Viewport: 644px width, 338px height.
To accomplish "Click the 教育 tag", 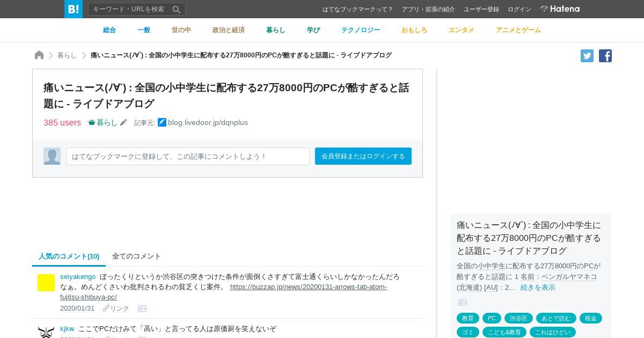I will (x=468, y=318).
